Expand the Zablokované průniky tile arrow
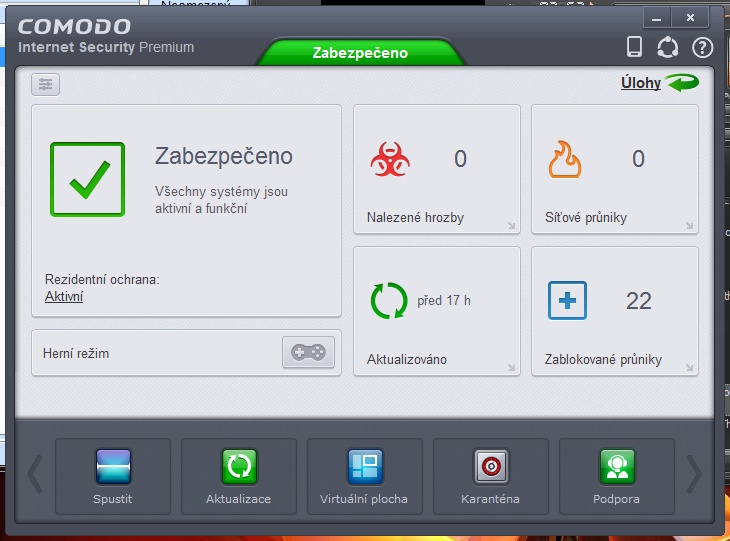 pyautogui.click(x=689, y=368)
